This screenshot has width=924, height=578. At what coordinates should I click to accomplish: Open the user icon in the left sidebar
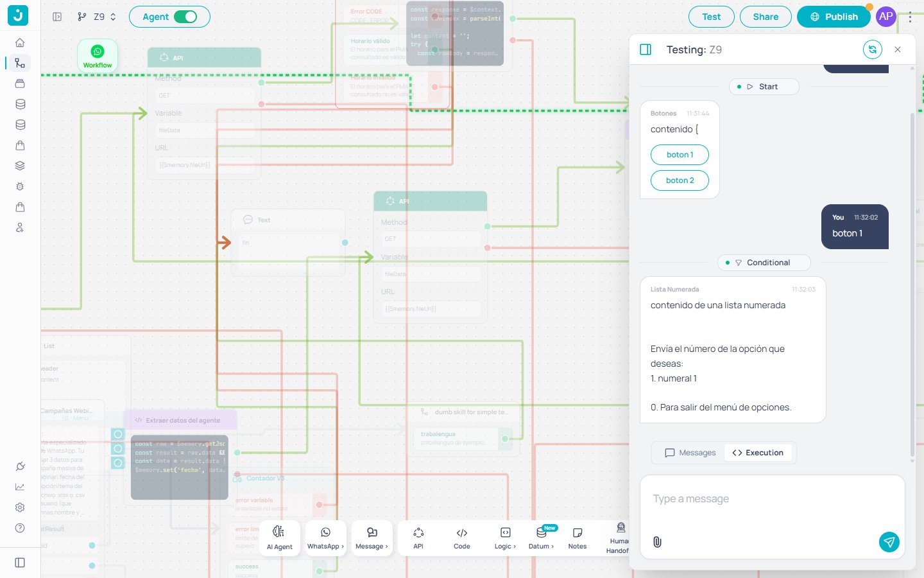point(20,227)
